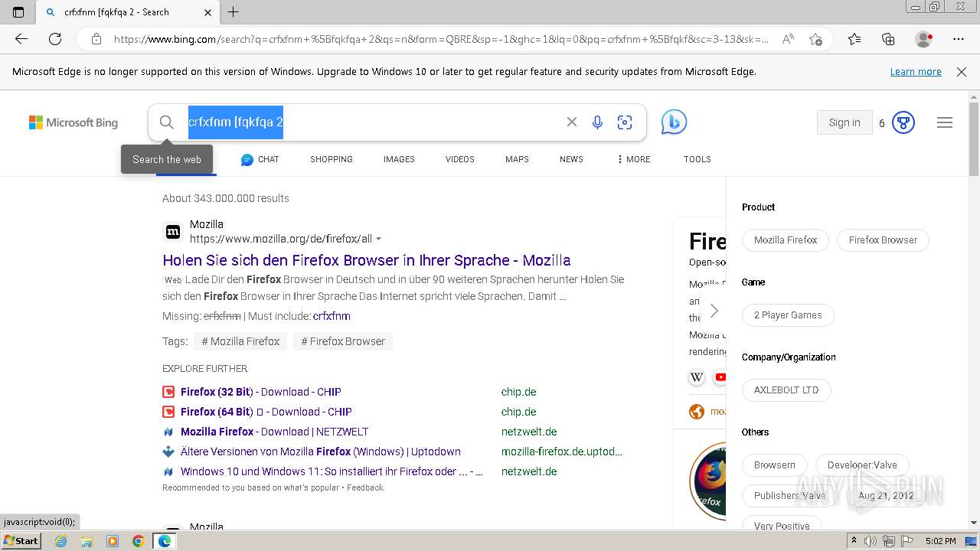The width and height of the screenshot is (980, 551).
Task: Switch to the SHOPPING tab
Action: click(x=332, y=159)
